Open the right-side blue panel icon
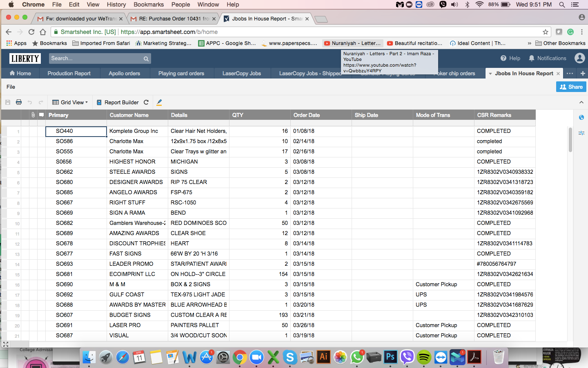Screen dimensions: 588x368 tap(581, 117)
